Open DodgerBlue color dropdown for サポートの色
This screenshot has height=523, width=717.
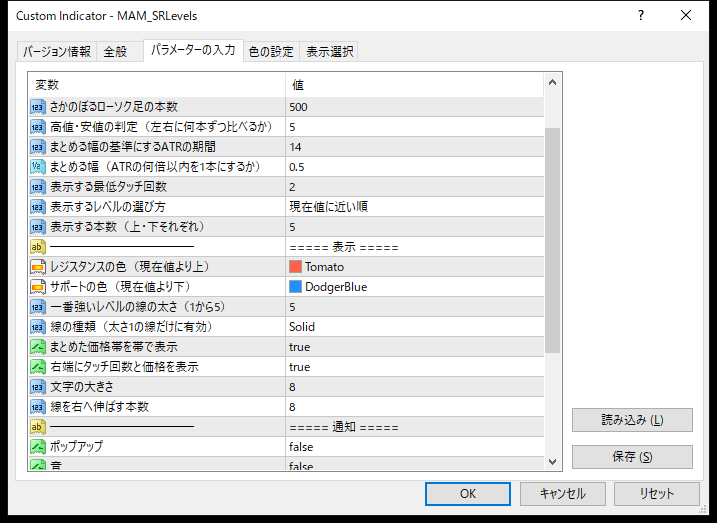415,287
